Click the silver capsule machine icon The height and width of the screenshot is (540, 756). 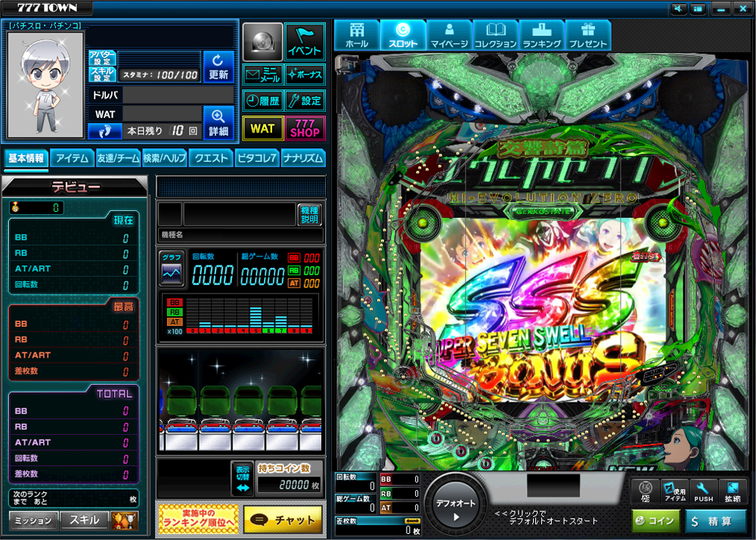click(x=262, y=42)
